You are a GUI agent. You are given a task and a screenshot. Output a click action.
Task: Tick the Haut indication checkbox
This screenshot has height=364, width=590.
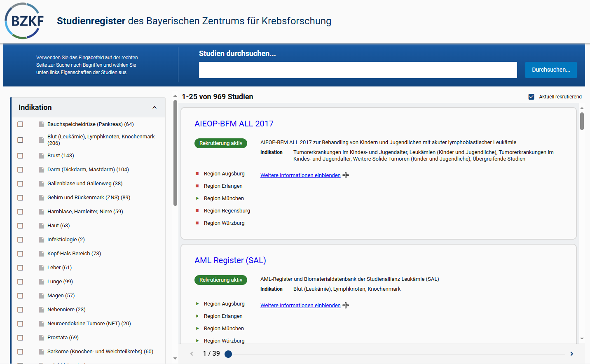[20, 226]
